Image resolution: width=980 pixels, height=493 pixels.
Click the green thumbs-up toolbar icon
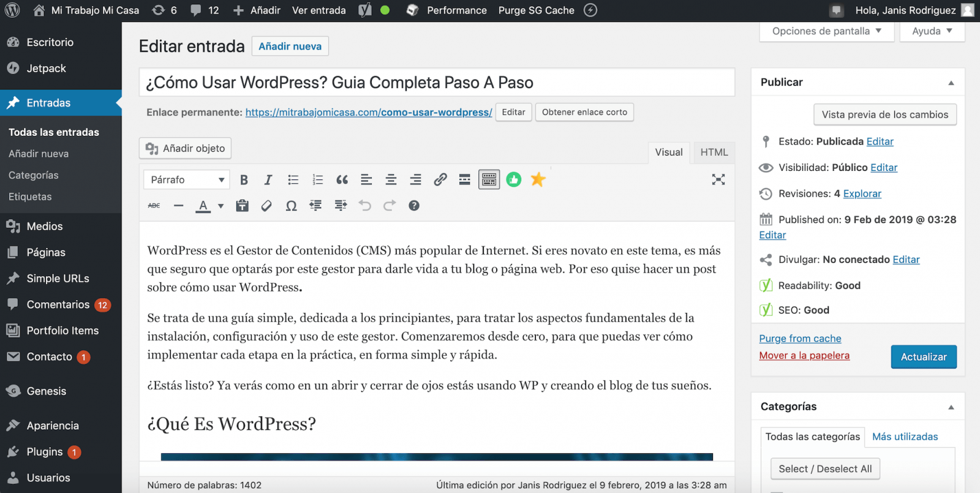click(514, 179)
